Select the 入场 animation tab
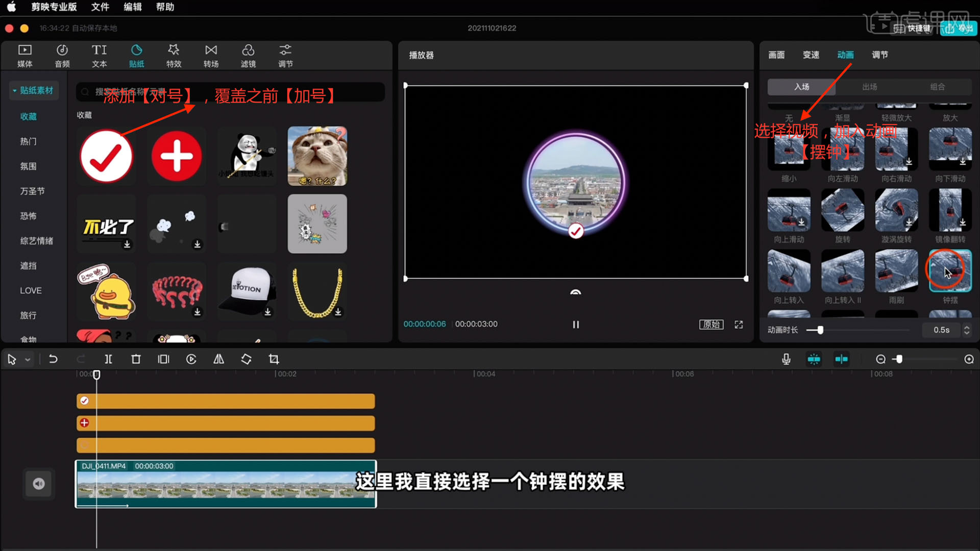 click(801, 87)
